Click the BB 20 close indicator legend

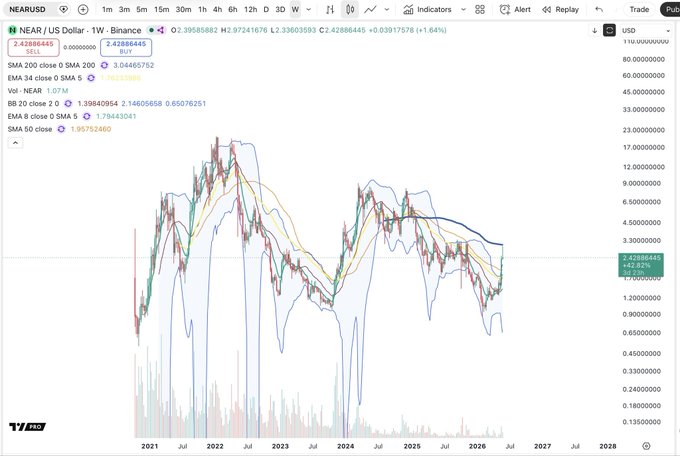coord(33,104)
